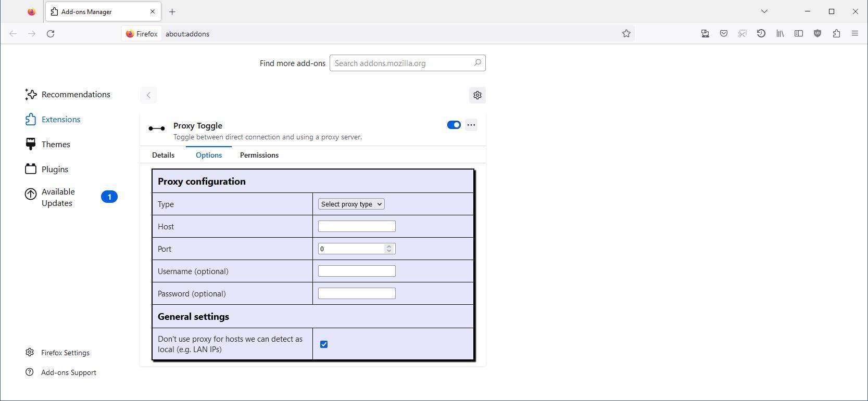Open the list all tabs dropdown

coord(764,11)
